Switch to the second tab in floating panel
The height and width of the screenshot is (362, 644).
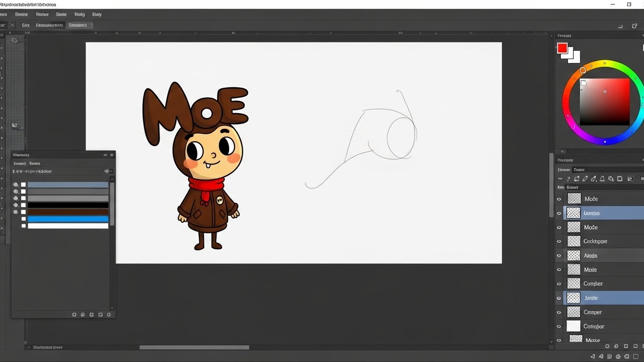point(34,163)
